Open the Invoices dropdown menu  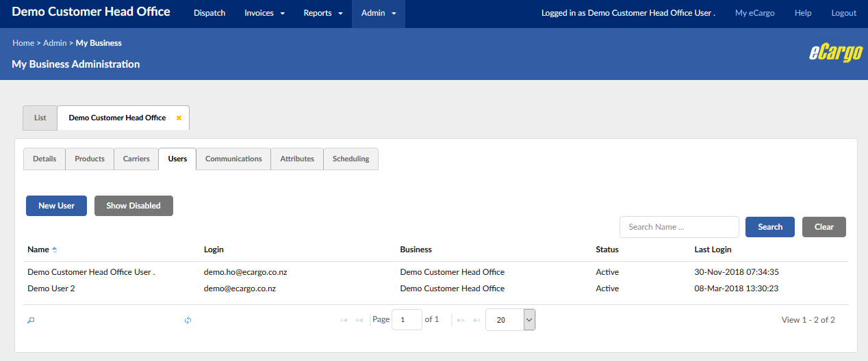tap(264, 14)
